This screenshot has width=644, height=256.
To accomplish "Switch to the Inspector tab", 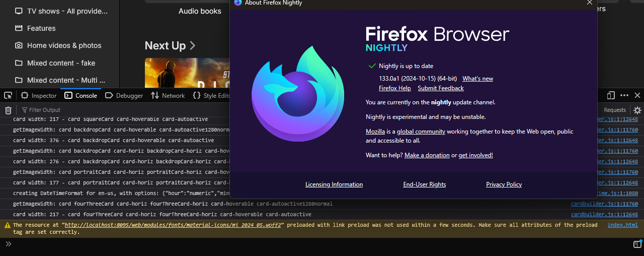I will pyautogui.click(x=39, y=95).
